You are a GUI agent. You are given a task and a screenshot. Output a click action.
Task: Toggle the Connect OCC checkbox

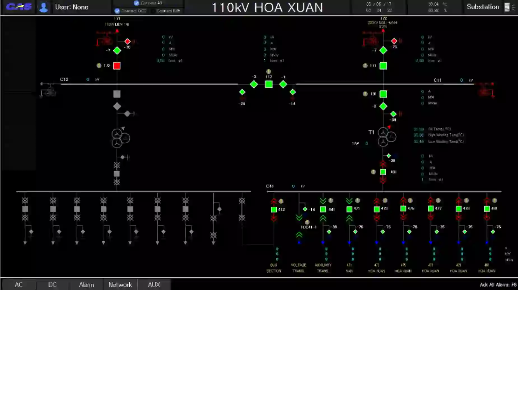pyautogui.click(x=117, y=11)
